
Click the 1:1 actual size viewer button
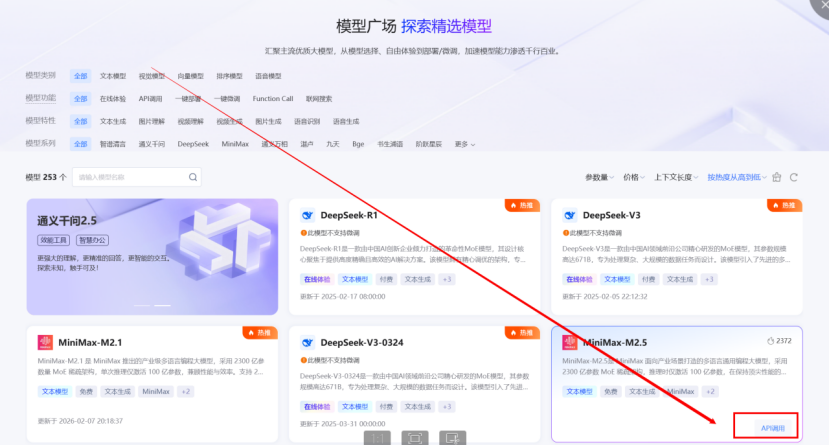pyautogui.click(x=377, y=439)
